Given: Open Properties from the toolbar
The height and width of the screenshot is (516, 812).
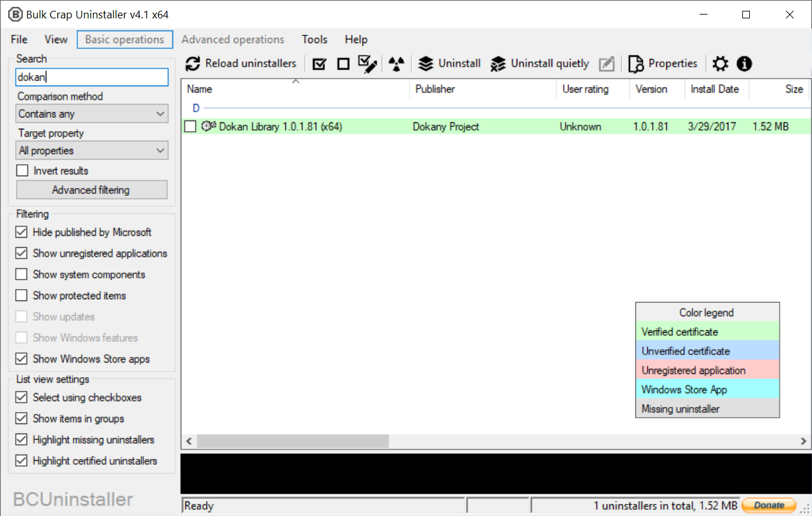Looking at the screenshot, I should tap(663, 63).
